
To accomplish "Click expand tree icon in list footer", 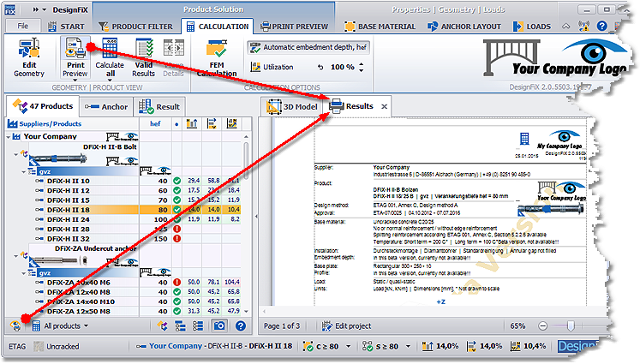I will pyautogui.click(x=180, y=325).
